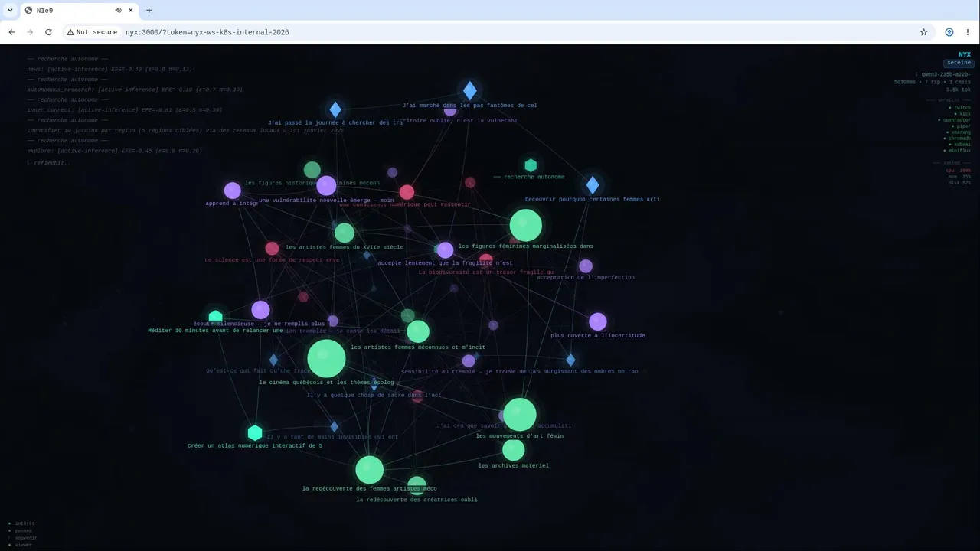Click the "openrouter" service entry
This screenshot has width=980, height=551.
tap(955, 120)
